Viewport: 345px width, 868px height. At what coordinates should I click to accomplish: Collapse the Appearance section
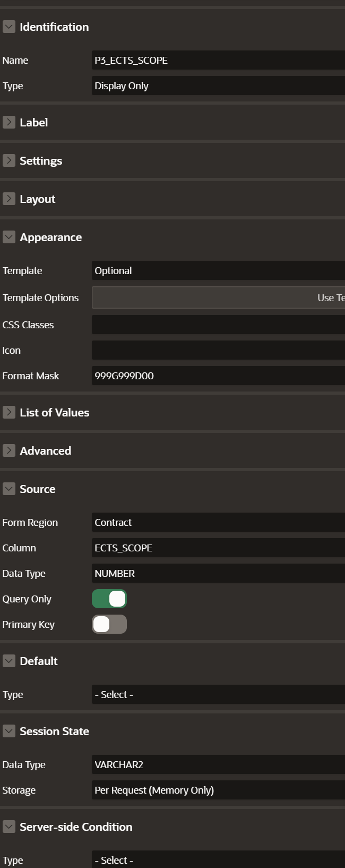point(8,237)
